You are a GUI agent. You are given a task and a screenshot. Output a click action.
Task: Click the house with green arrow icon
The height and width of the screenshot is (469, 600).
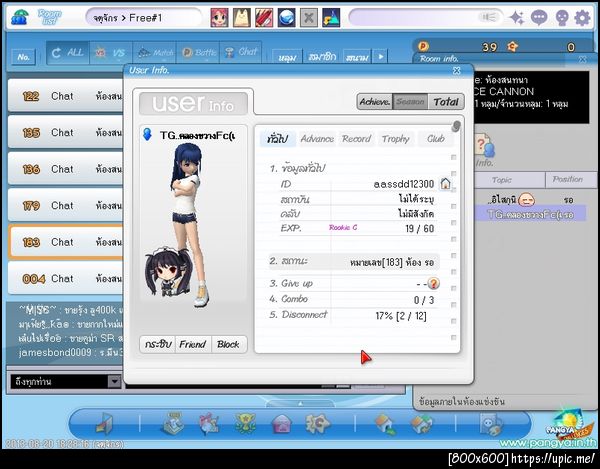pos(385,424)
